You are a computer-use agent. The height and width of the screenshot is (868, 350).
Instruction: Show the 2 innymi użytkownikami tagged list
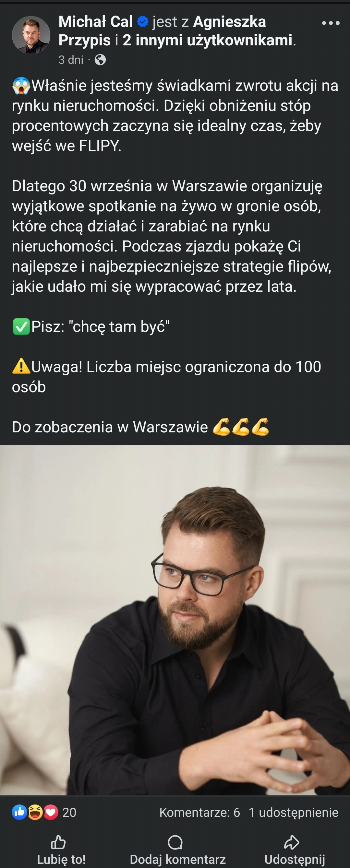[x=207, y=40]
